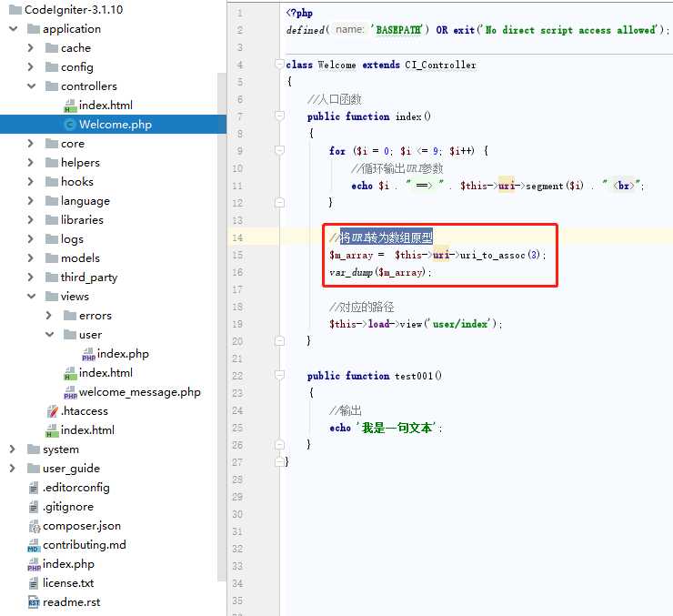The height and width of the screenshot is (616, 673).
Task: Click the controllers folder icon
Action: 52,86
